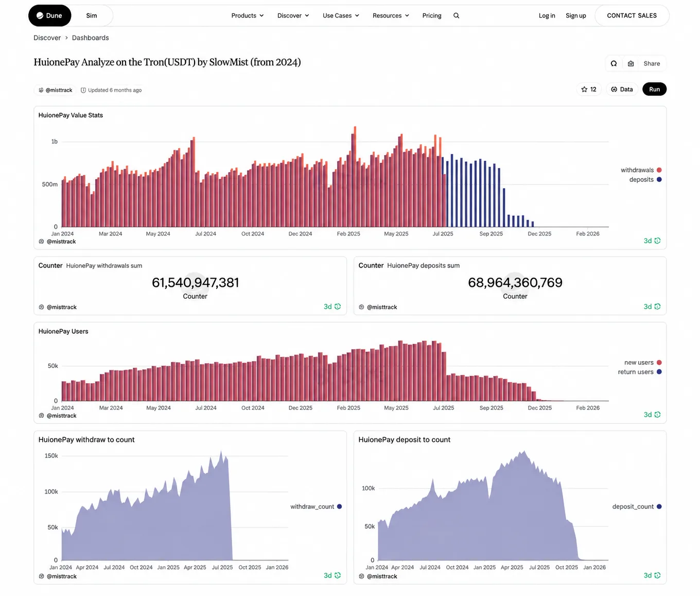Click the HuionePay deposit to count title
The image size is (700, 596).
point(404,439)
